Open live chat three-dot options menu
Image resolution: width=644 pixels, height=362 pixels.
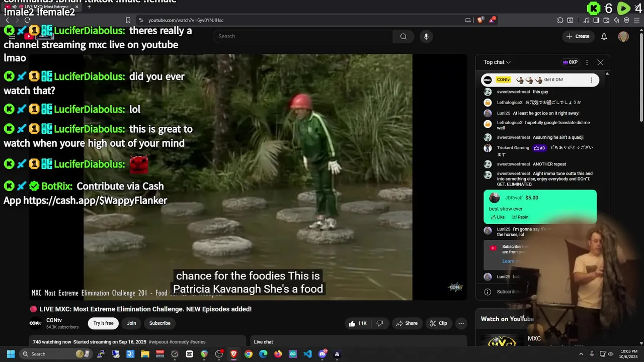point(587,62)
